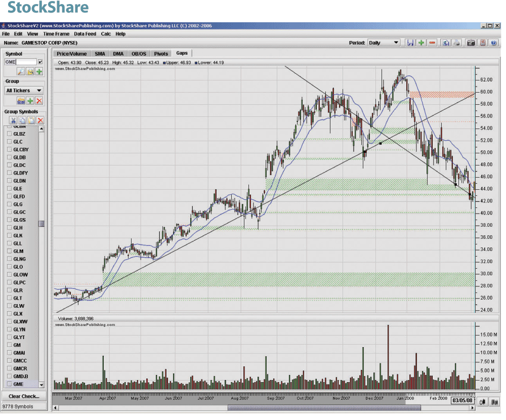The height and width of the screenshot is (420, 506).
Task: Open the Time Frame menu
Action: pos(56,34)
